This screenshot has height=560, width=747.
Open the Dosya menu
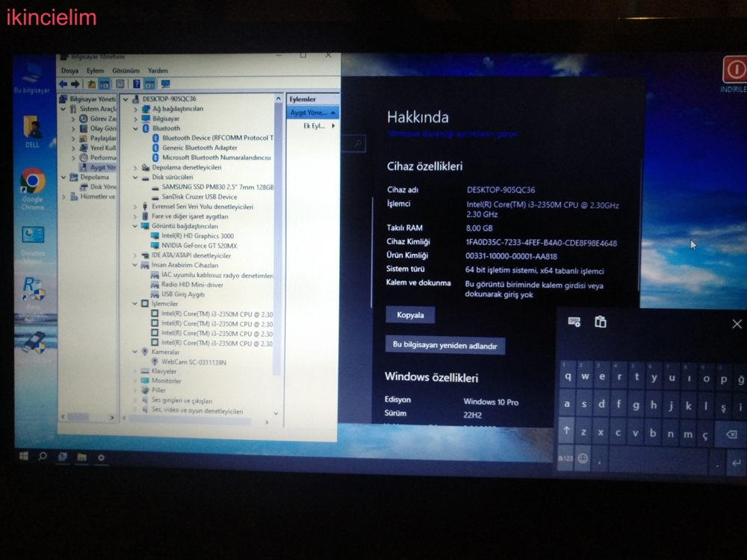pyautogui.click(x=69, y=70)
